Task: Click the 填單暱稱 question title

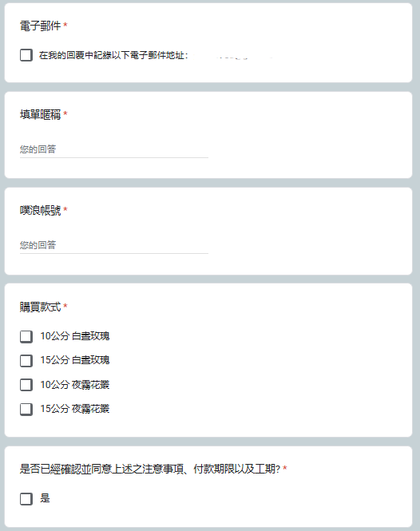Action: [40, 114]
